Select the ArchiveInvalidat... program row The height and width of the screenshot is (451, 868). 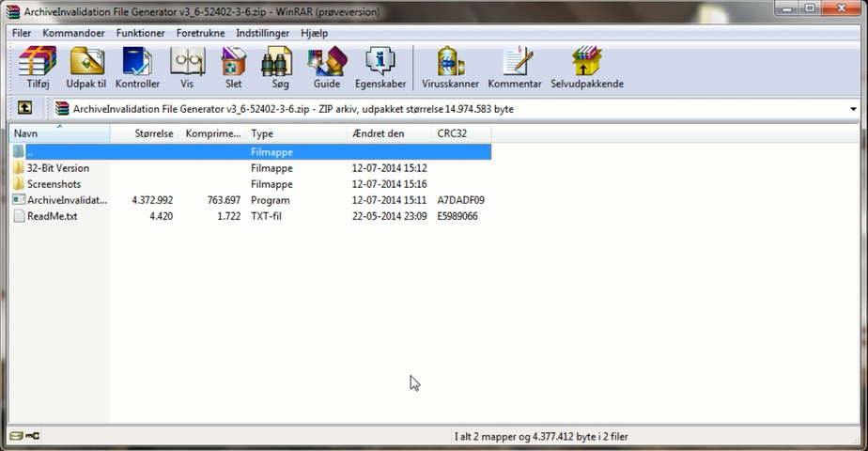[250, 200]
